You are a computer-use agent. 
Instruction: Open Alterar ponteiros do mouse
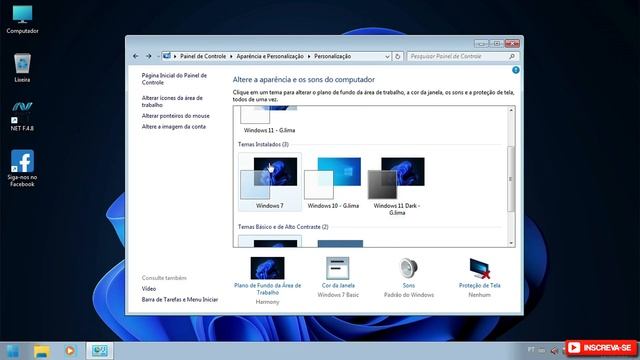176,116
